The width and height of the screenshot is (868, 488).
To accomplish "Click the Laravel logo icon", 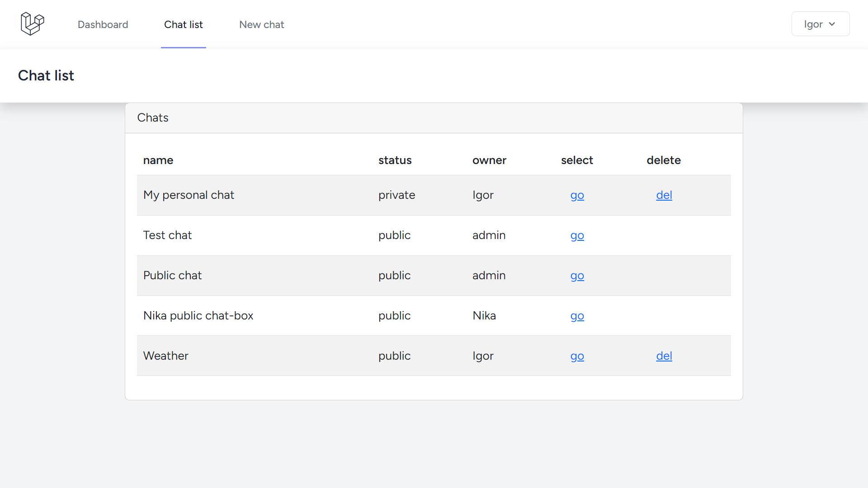I will pyautogui.click(x=32, y=24).
